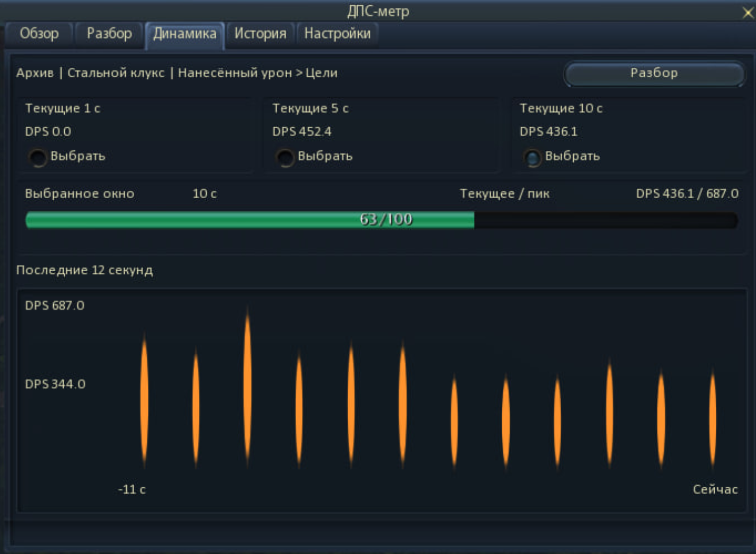Click the Текущее / пик label

[504, 194]
